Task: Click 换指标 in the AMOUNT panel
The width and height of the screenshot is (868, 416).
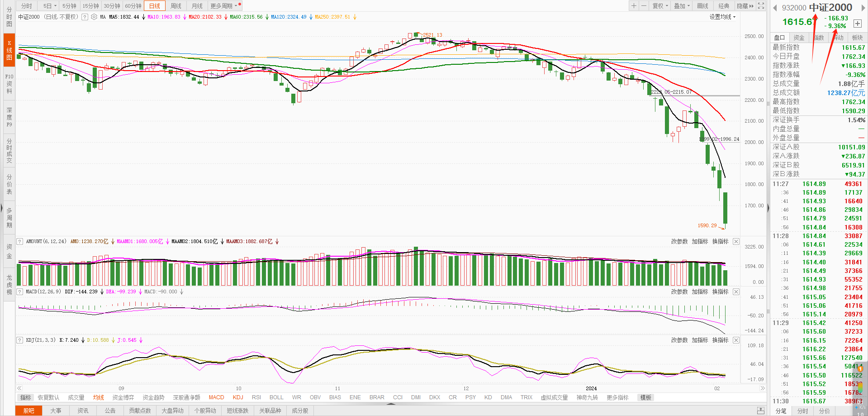Action: pyautogui.click(x=720, y=242)
